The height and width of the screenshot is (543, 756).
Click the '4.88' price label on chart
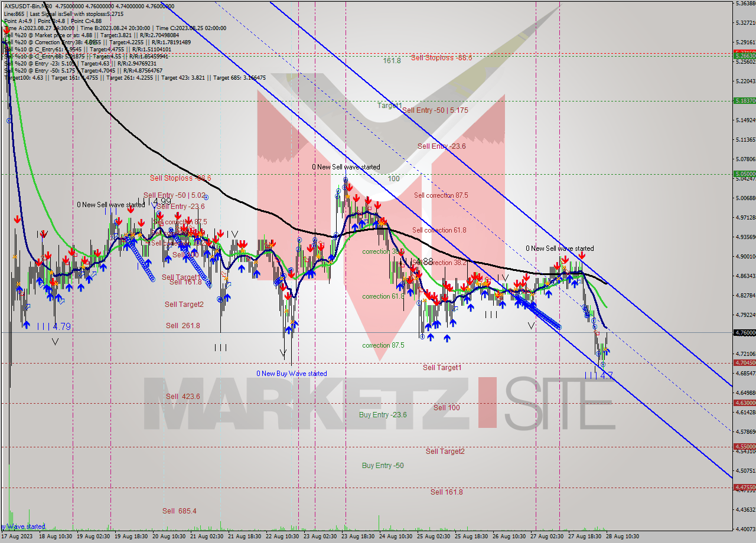point(424,261)
